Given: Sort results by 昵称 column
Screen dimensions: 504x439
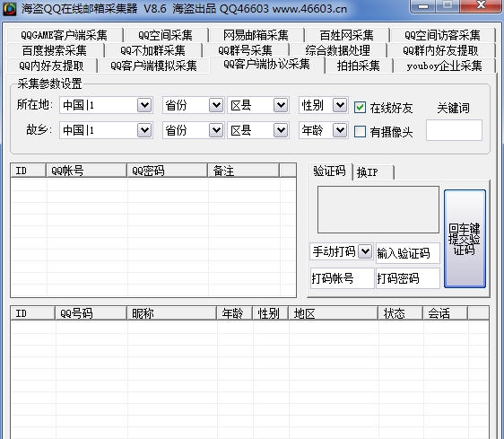Looking at the screenshot, I should pos(172,312).
